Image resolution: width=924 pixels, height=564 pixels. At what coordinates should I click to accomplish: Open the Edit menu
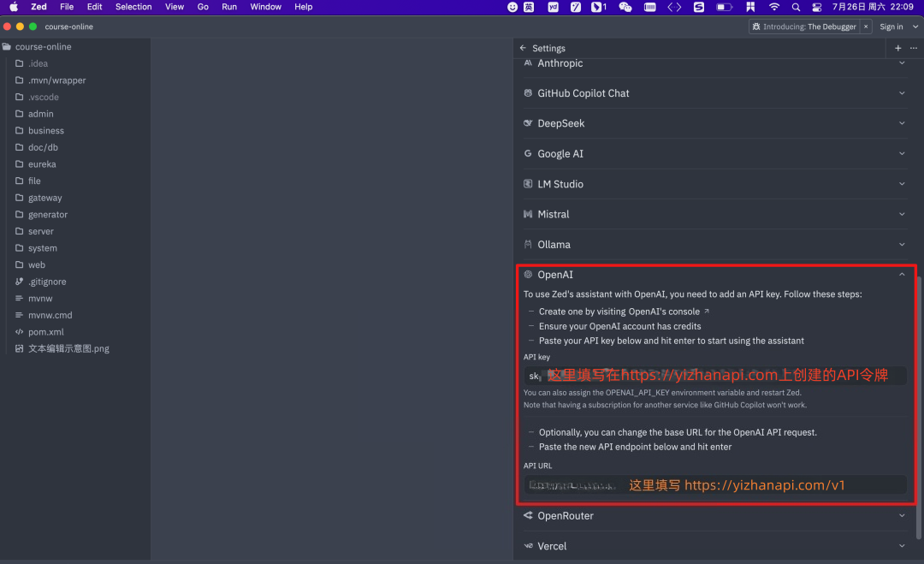pyautogui.click(x=94, y=7)
